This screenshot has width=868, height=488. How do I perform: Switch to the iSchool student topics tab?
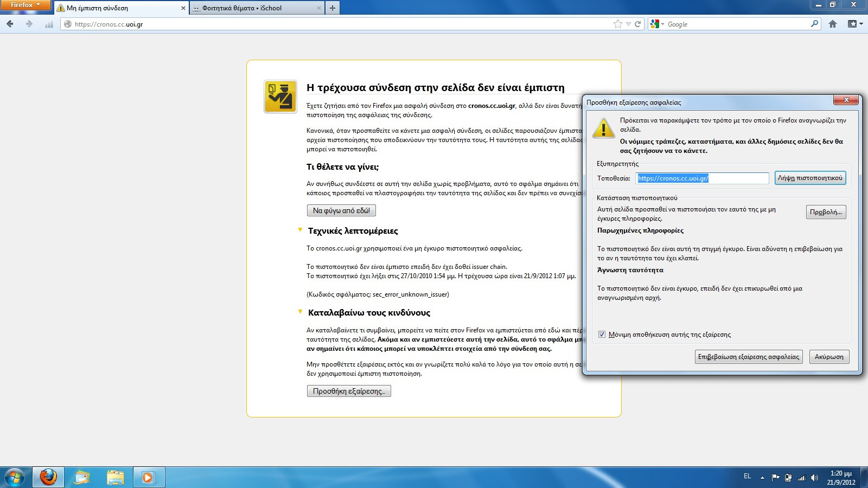[257, 8]
